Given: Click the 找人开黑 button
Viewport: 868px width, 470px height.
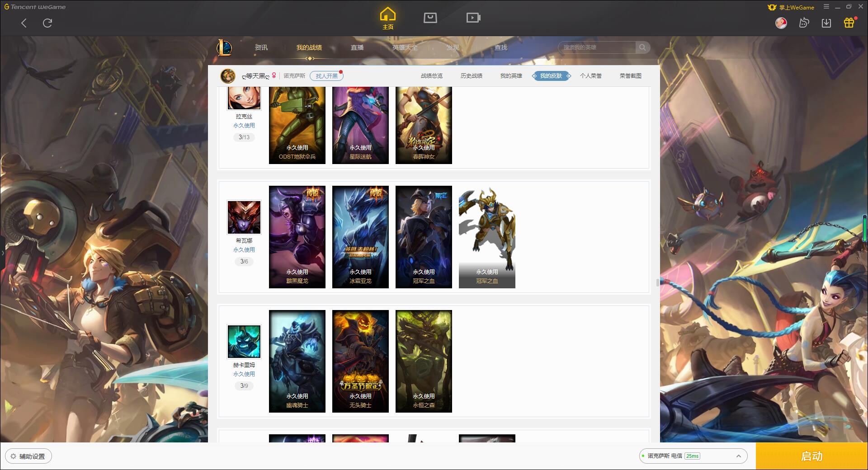Looking at the screenshot, I should click(x=326, y=76).
